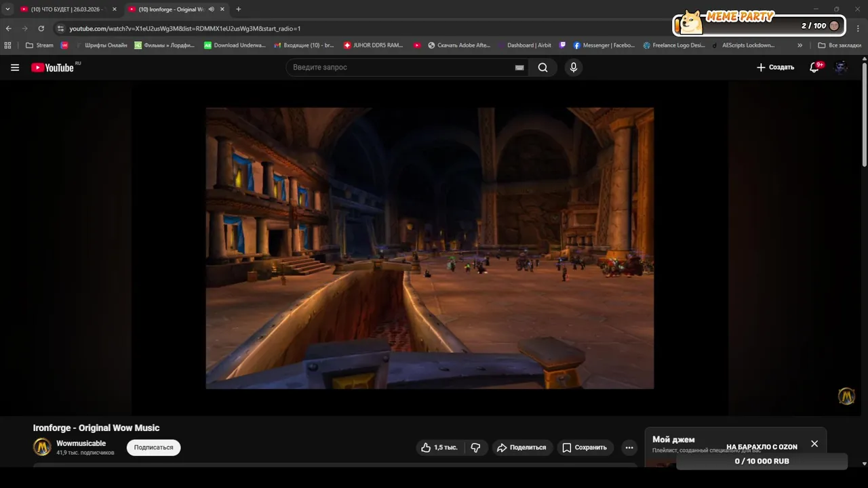Open Фильмы » Лордфильм bookmark
This screenshot has width=868, height=488.
165,45
